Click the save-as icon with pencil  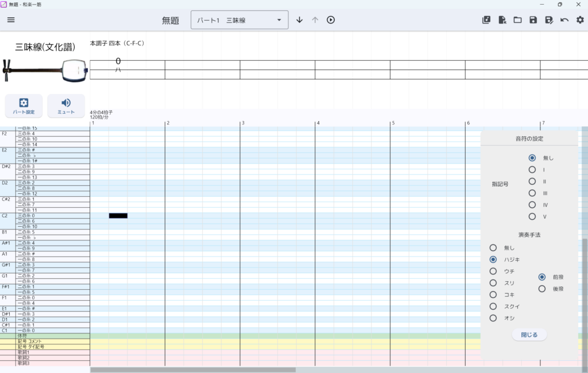coord(548,20)
